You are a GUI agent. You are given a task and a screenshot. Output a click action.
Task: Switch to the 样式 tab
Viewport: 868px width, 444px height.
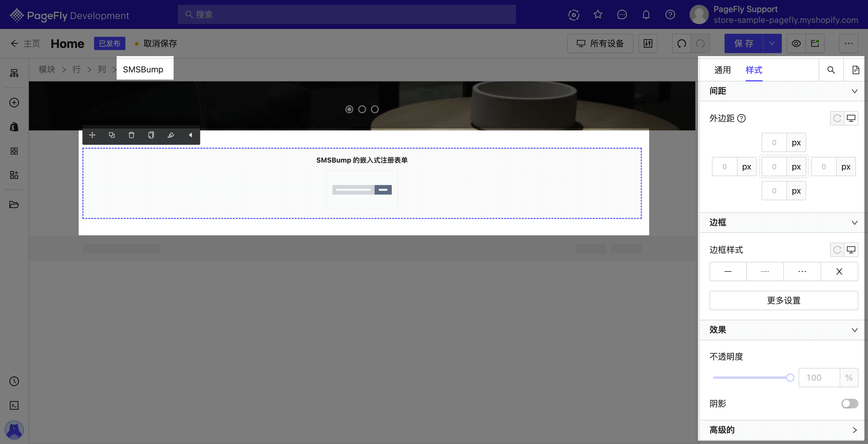pyautogui.click(x=754, y=70)
